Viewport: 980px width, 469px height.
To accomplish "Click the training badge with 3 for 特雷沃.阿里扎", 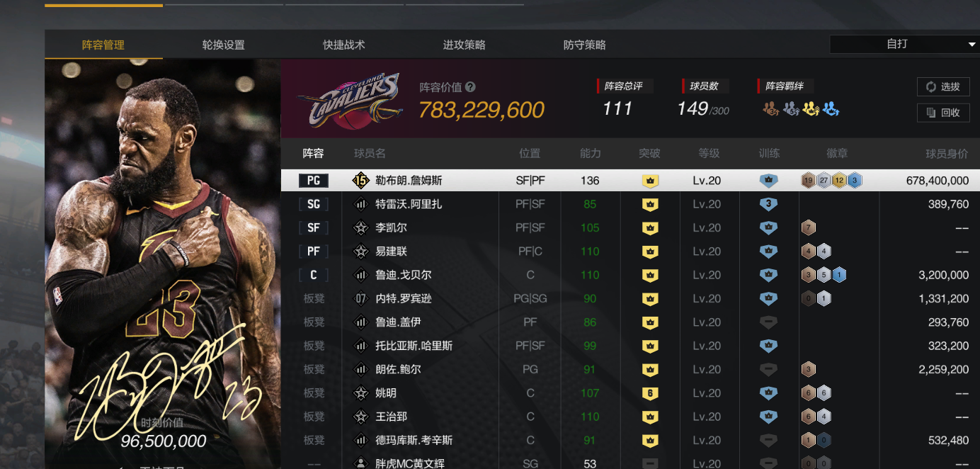I will tap(768, 204).
